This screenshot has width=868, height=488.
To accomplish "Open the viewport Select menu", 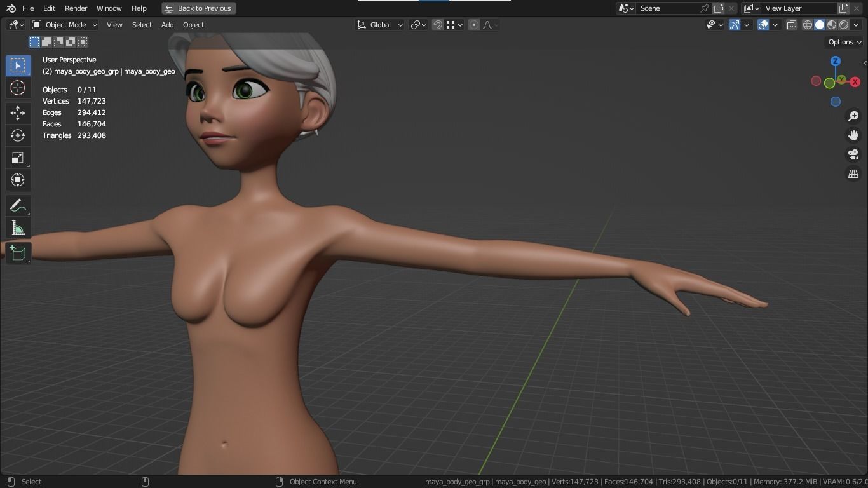I will tap(142, 25).
